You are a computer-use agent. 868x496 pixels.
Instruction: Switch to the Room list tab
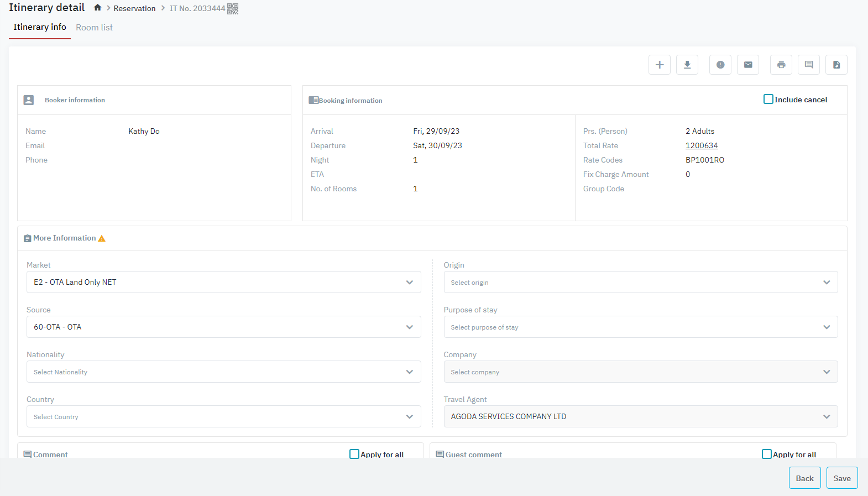click(94, 28)
